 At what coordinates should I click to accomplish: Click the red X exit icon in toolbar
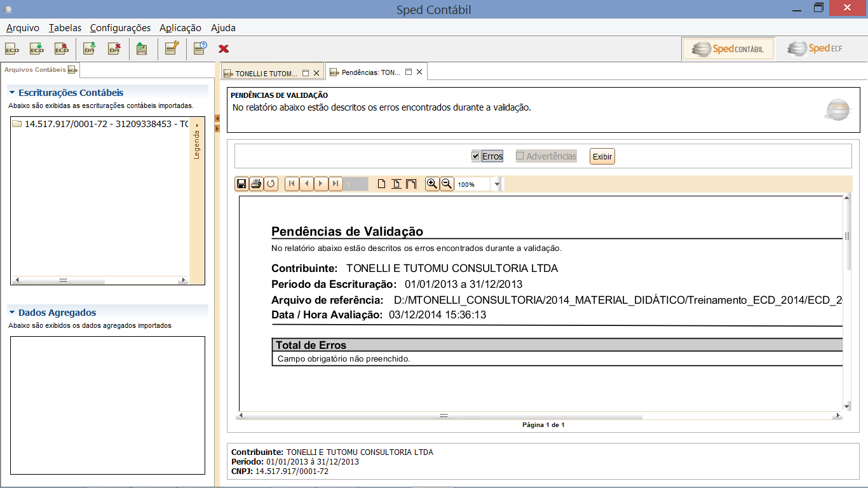pyautogui.click(x=224, y=48)
